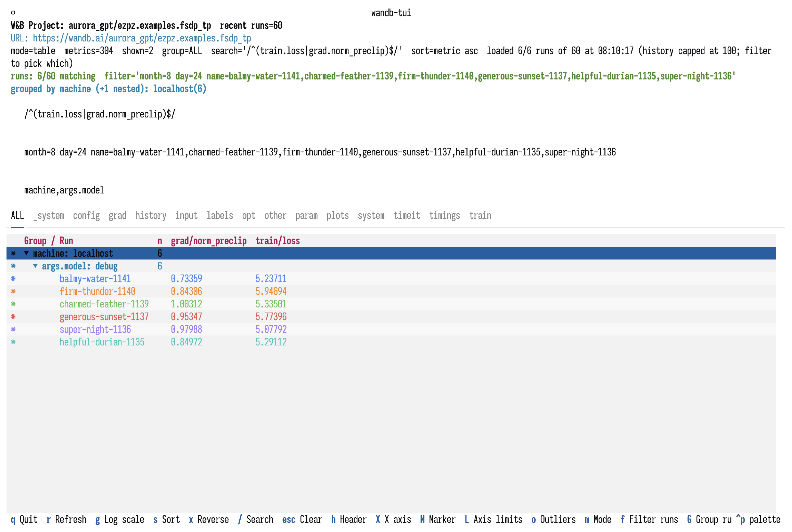Click the circle icon left of the wandb-tui title
This screenshot has width=792, height=532.
(x=13, y=13)
